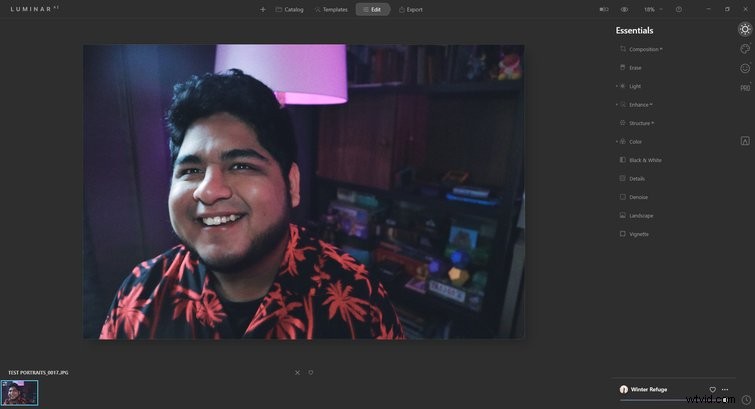The image size is (755, 409).
Task: Open the Catalog tab
Action: (x=289, y=10)
